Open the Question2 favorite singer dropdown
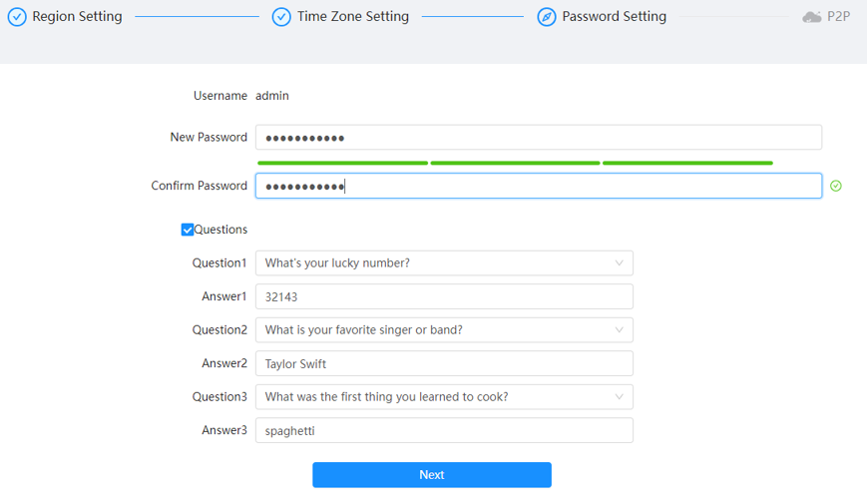The height and width of the screenshot is (498, 868). pos(444,330)
